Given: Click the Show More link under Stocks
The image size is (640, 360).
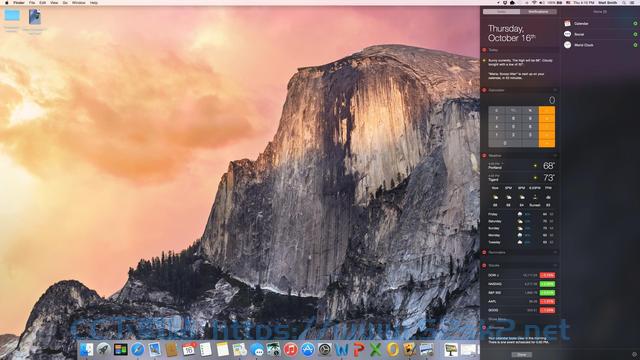Looking at the screenshot, I should point(498,320).
